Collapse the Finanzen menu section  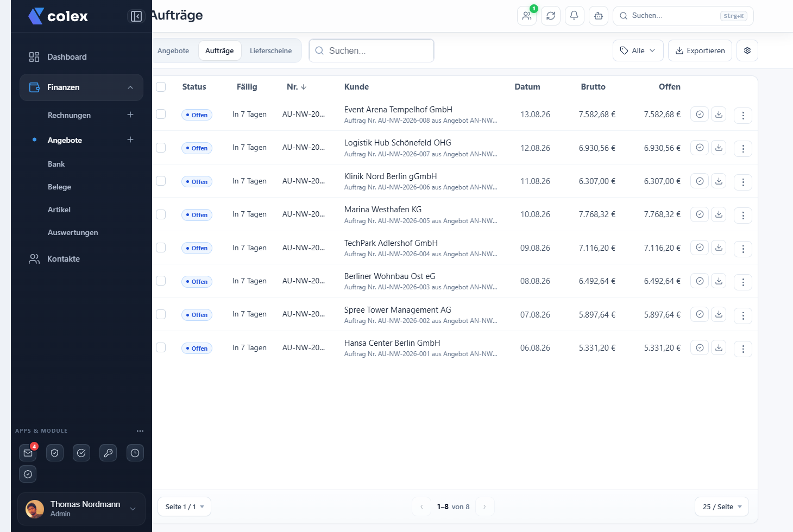81,87
